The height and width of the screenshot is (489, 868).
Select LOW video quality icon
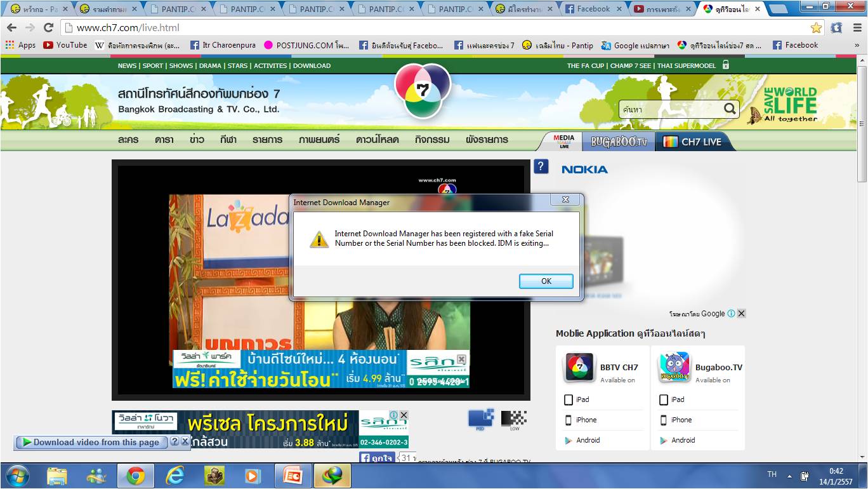[x=514, y=420]
